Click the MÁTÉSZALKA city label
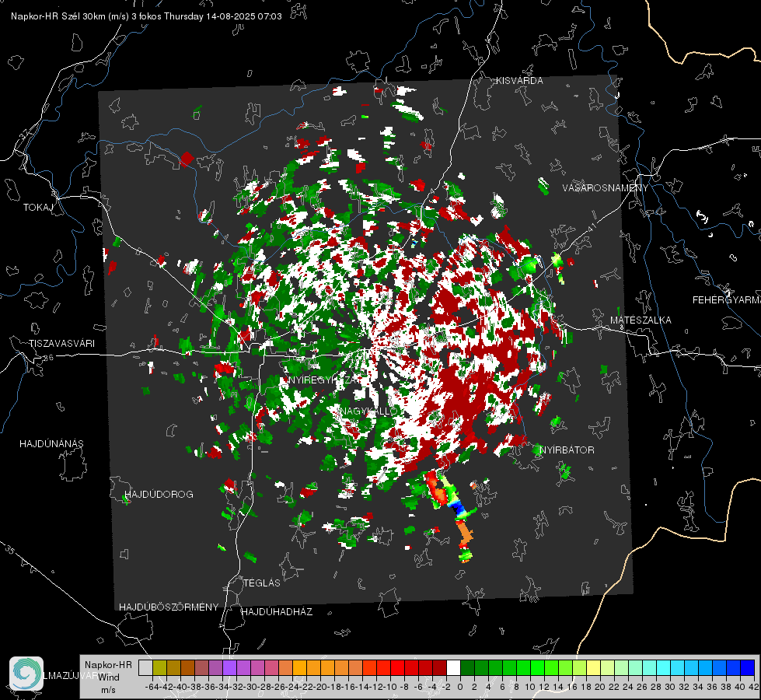 641,320
